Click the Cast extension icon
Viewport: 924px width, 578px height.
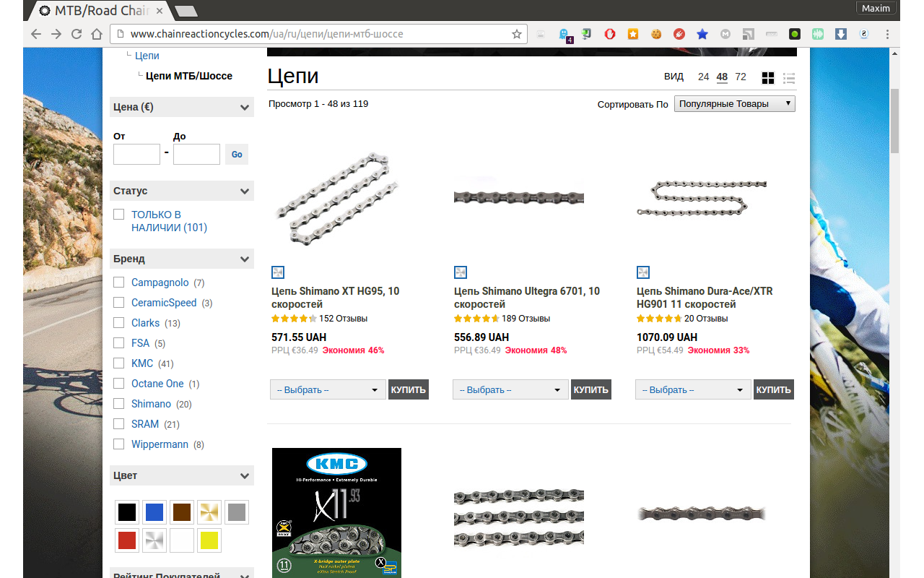tap(749, 34)
